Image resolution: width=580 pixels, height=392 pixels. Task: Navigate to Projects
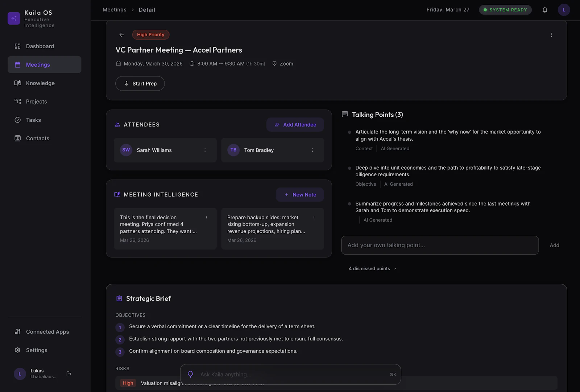point(44,102)
